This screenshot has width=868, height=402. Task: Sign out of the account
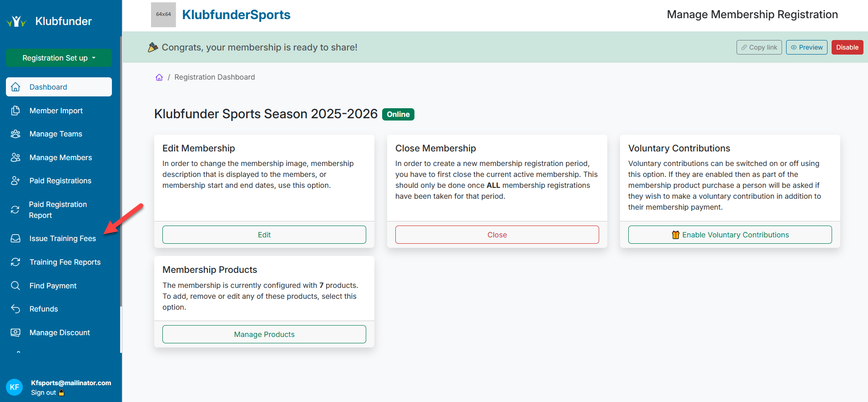coord(44,392)
